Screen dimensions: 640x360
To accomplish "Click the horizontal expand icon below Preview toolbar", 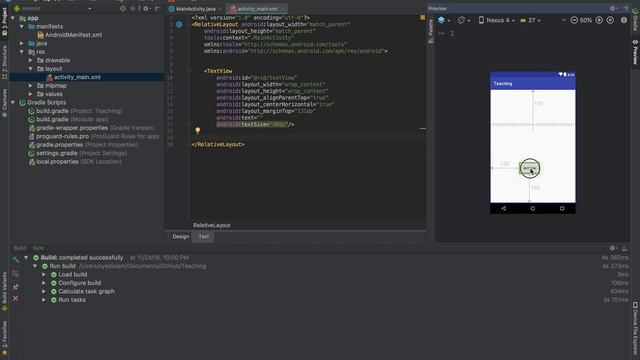I will point(442,33).
